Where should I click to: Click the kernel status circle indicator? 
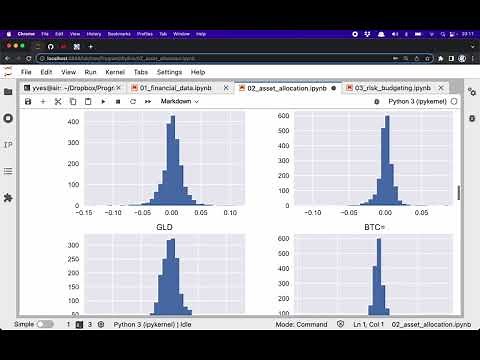(x=454, y=101)
